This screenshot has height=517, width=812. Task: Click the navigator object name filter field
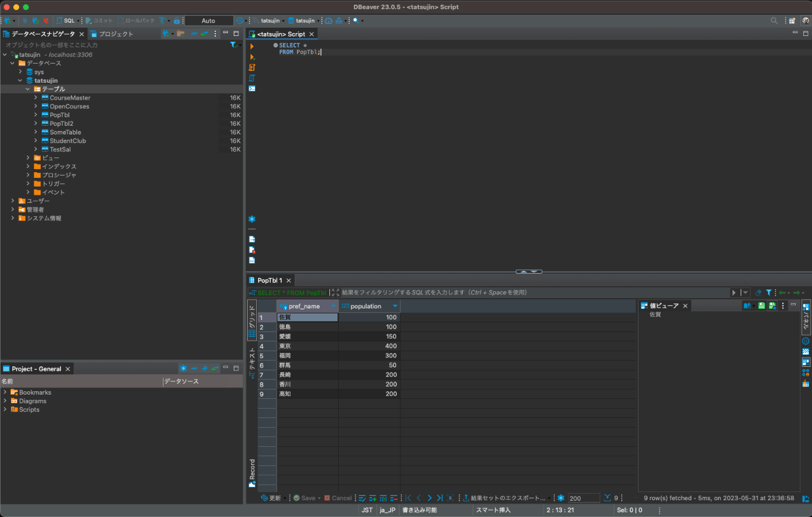click(115, 45)
